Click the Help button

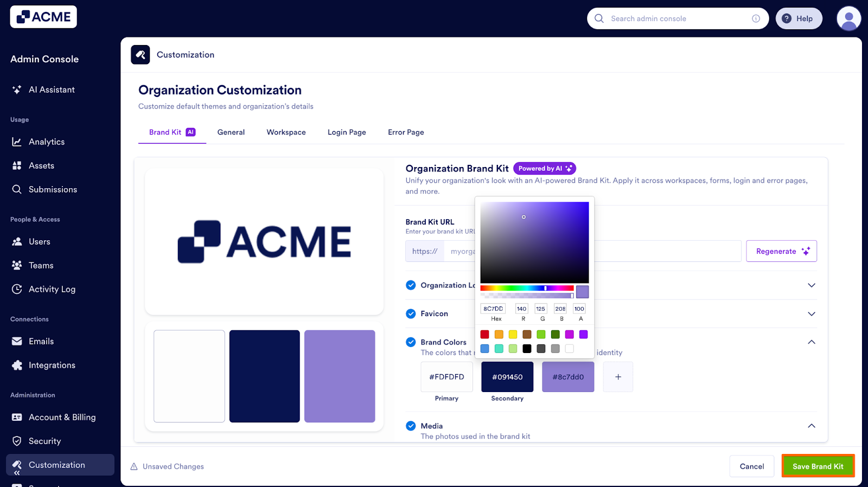(799, 18)
